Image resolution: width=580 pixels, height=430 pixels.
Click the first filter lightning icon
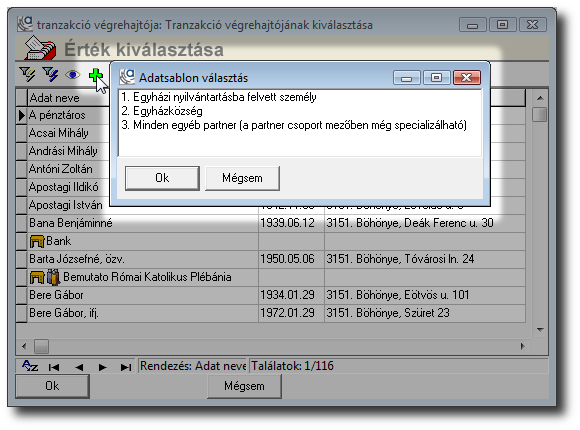[x=27, y=74]
